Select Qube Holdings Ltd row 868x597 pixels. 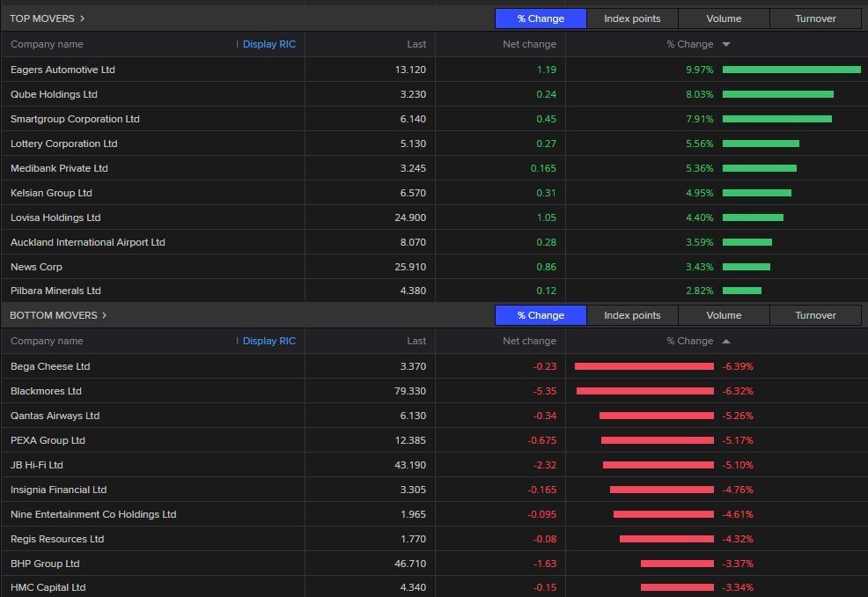pyautogui.click(x=434, y=94)
